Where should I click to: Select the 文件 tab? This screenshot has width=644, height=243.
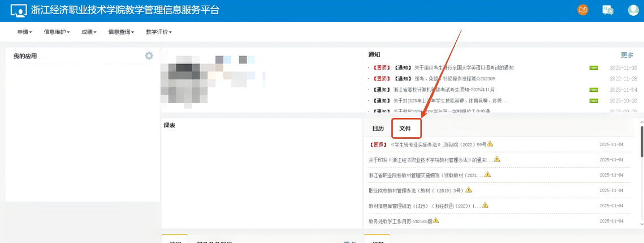point(405,129)
